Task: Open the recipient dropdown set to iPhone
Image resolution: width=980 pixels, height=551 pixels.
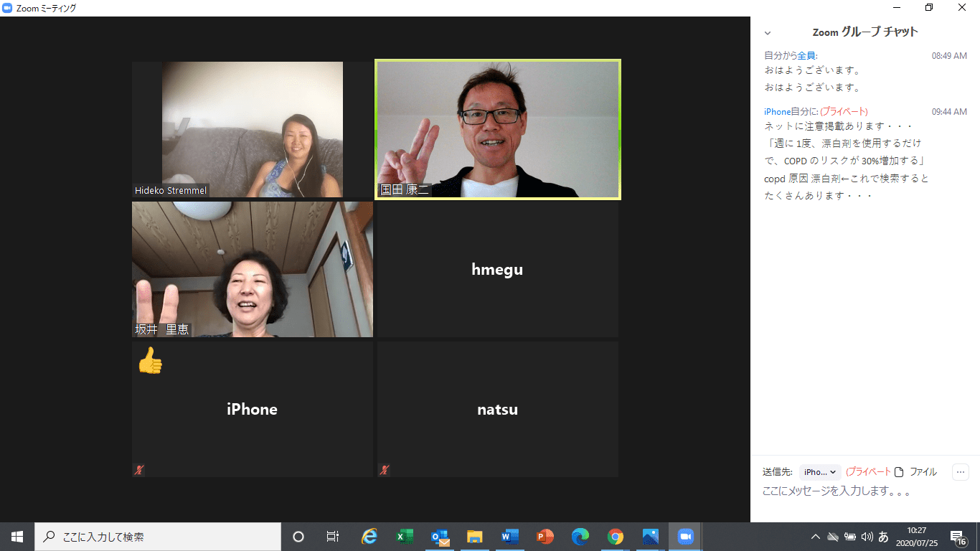Action: (x=820, y=472)
